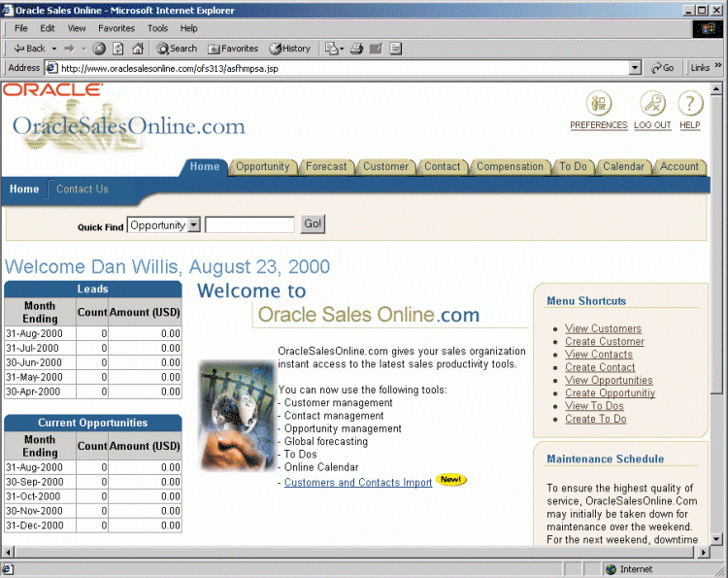This screenshot has width=728, height=578.
Task: Click the Go button beside address bar
Action: click(663, 68)
